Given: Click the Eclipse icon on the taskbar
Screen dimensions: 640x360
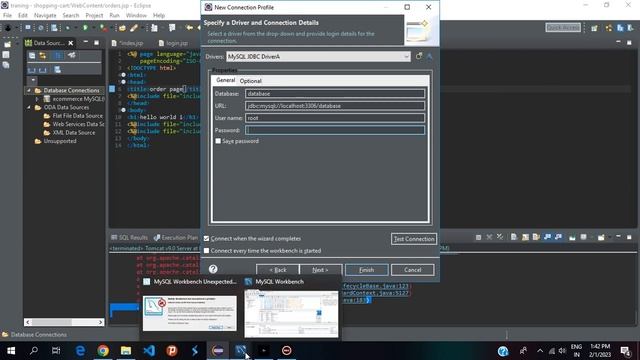Looking at the screenshot, I should pyautogui.click(x=218, y=350).
